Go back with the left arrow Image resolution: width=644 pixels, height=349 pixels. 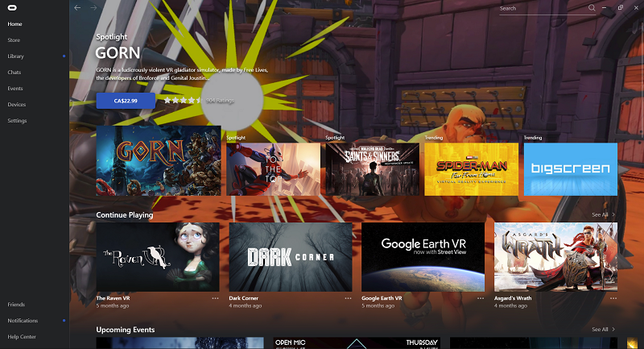pos(77,8)
